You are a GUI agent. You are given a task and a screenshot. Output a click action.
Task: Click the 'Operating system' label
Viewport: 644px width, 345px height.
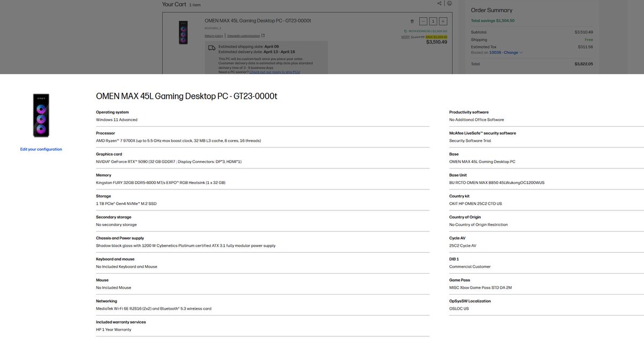click(x=112, y=112)
